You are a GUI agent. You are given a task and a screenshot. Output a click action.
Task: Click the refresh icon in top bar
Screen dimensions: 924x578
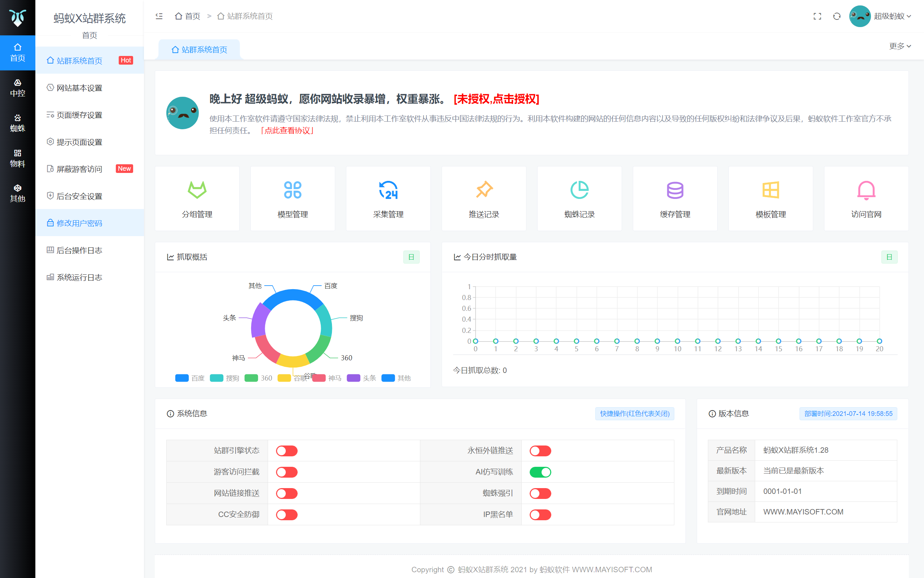click(837, 16)
